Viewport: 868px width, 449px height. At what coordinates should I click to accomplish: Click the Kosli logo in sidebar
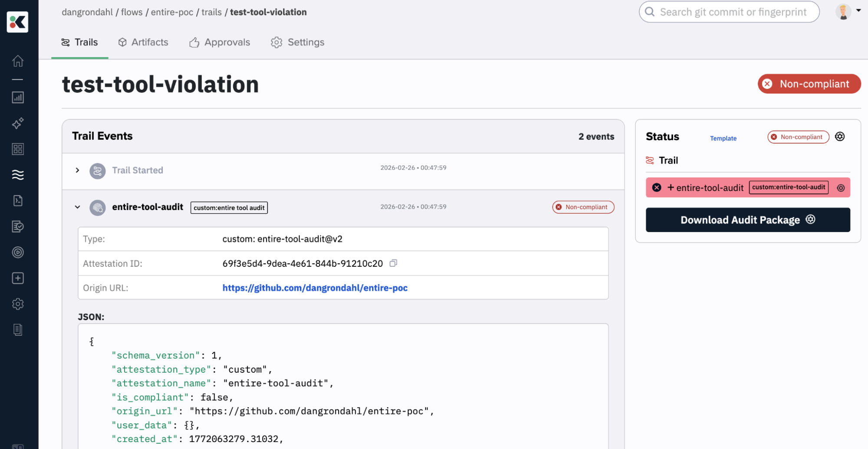[18, 22]
